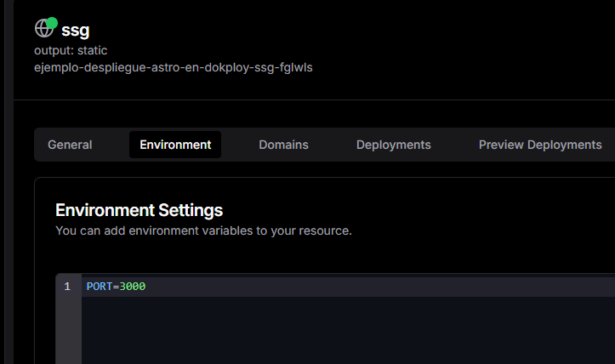Viewport: 615px width, 364px height.
Task: Click the end of the PORT=3000 line
Action: (147, 287)
